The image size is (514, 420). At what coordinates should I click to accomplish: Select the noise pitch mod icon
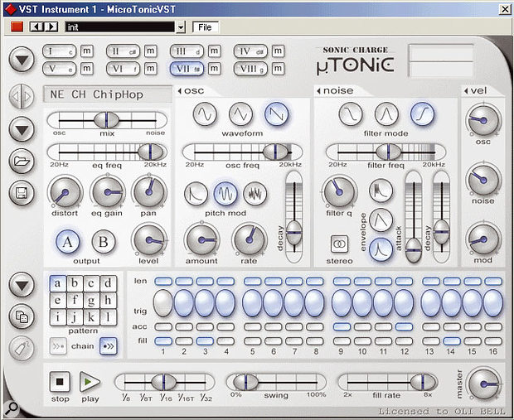255,194
